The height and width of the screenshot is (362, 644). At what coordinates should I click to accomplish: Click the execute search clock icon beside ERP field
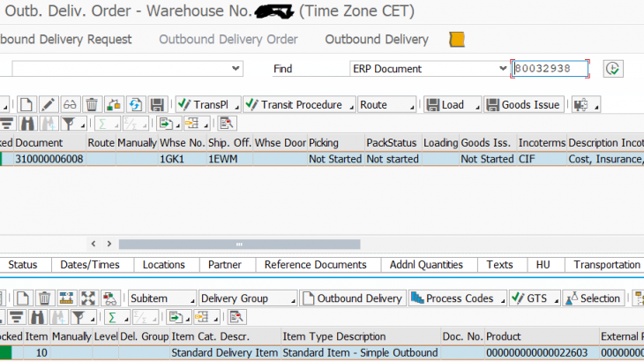point(613,69)
